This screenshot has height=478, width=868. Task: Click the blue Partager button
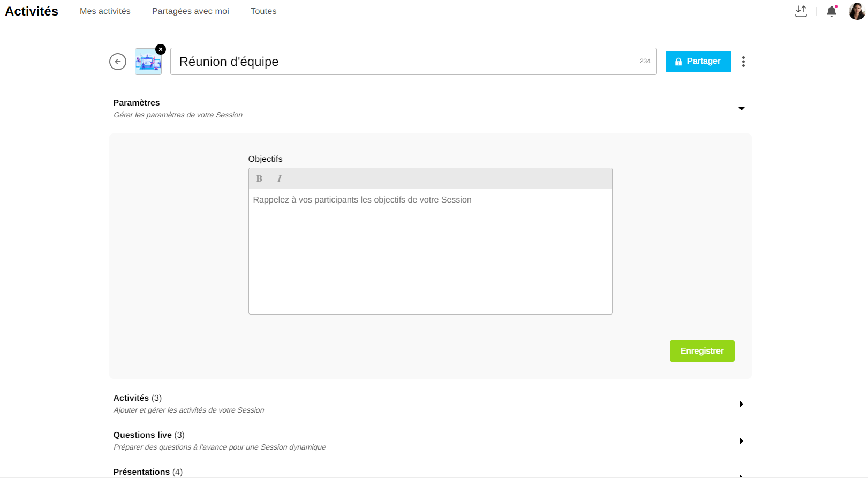[x=698, y=62]
